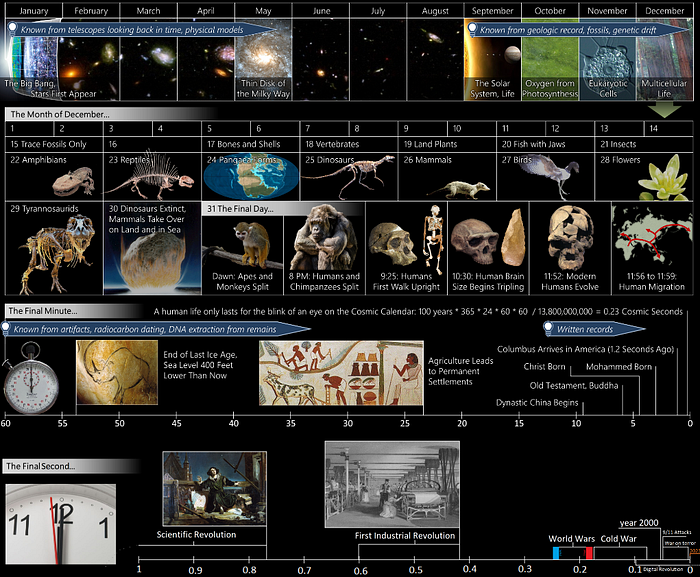Image resolution: width=700 pixels, height=577 pixels.
Task: Select the May month header
Action: (x=263, y=11)
